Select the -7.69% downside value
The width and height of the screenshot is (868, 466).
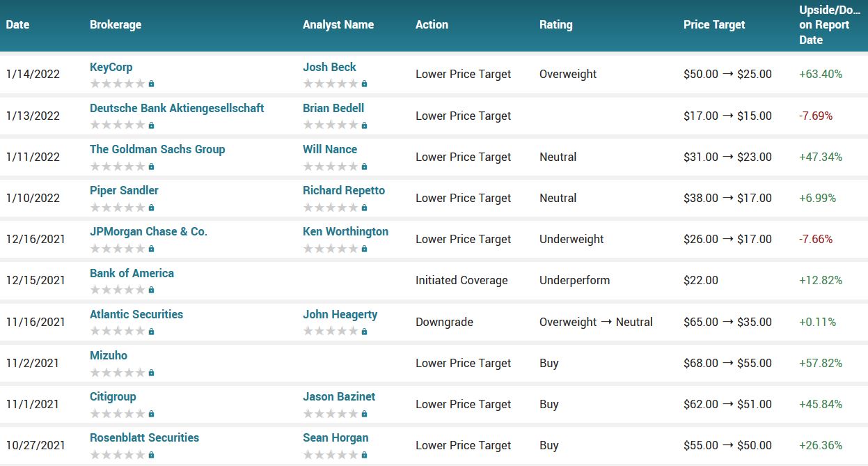pyautogui.click(x=816, y=116)
